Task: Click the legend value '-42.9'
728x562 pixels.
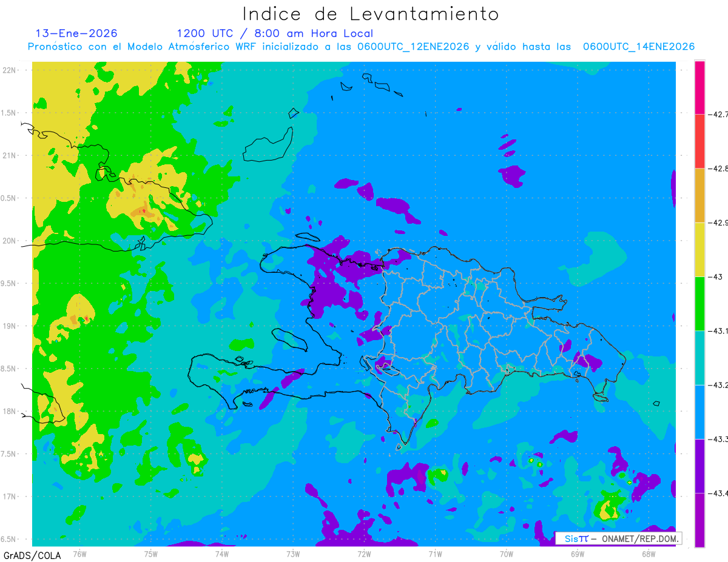Action: [718, 222]
